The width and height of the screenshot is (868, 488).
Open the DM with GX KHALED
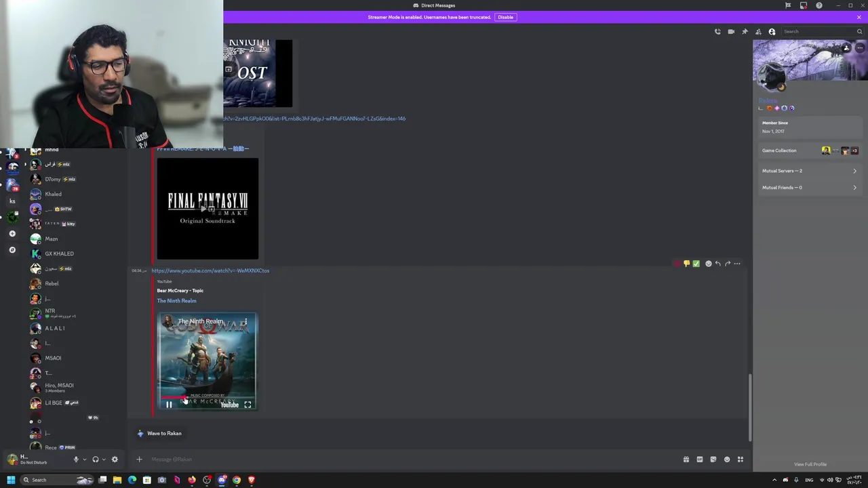click(x=75, y=253)
